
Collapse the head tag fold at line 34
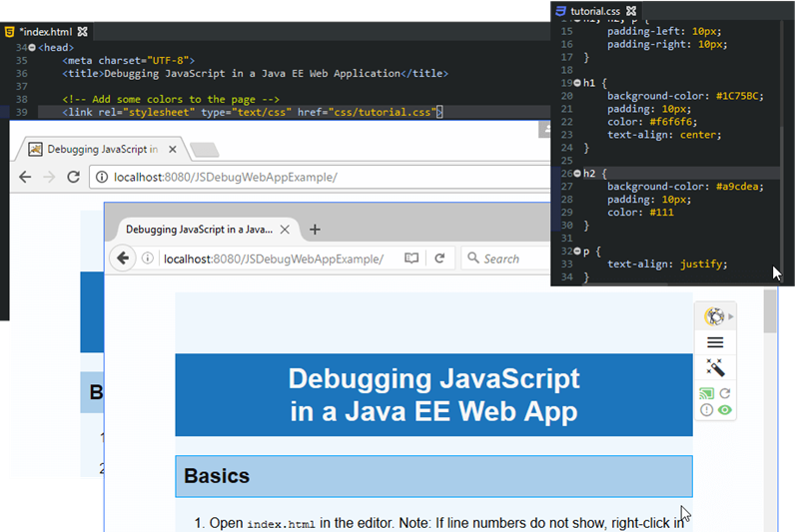point(33,48)
